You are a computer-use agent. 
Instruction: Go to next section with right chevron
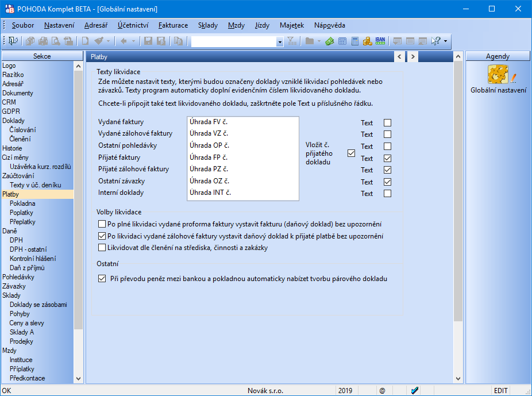click(x=413, y=57)
